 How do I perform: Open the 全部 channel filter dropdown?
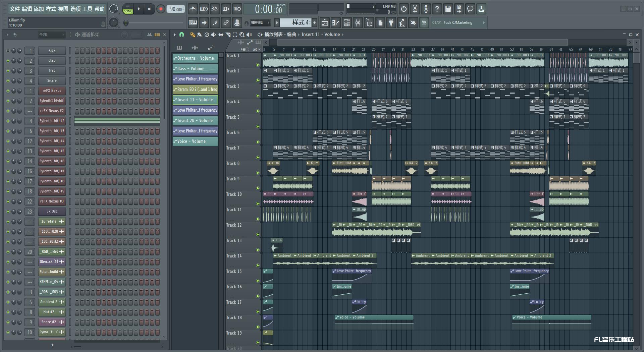(x=51, y=35)
